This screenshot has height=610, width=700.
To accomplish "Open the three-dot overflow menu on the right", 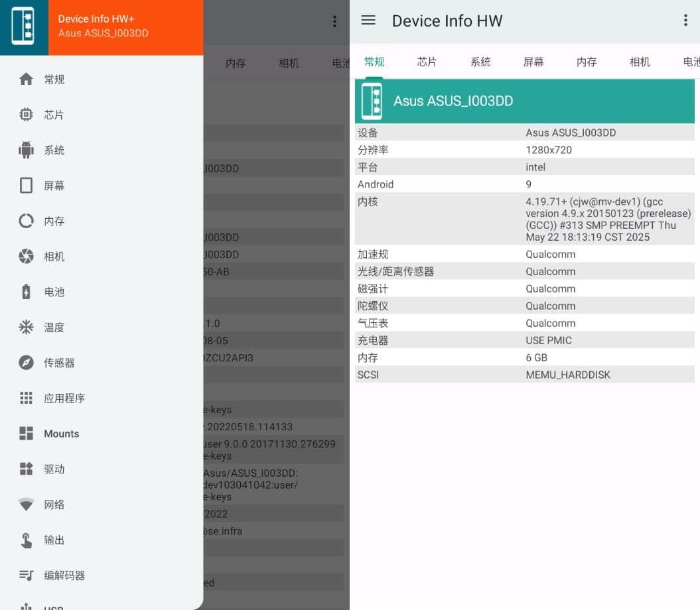I will point(685,21).
